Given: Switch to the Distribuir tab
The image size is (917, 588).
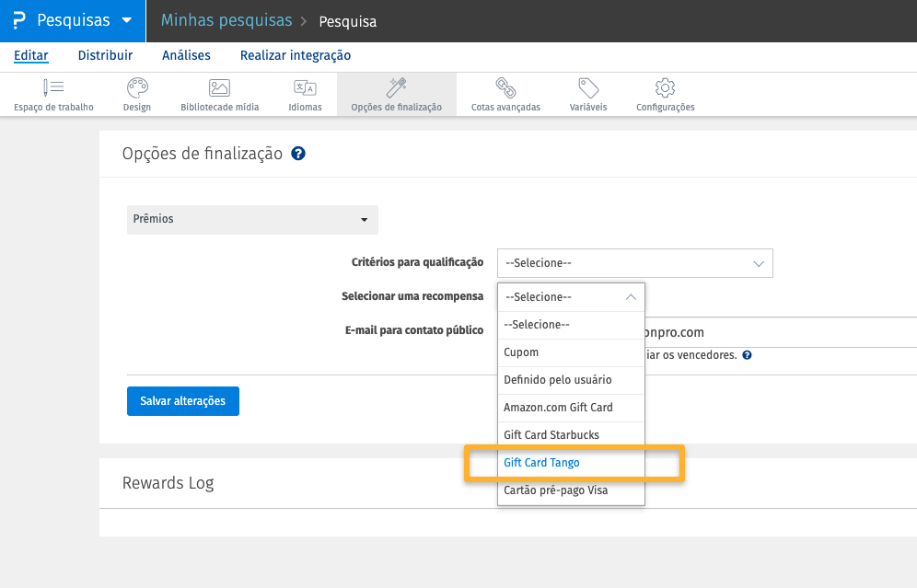Looking at the screenshot, I should [x=105, y=55].
